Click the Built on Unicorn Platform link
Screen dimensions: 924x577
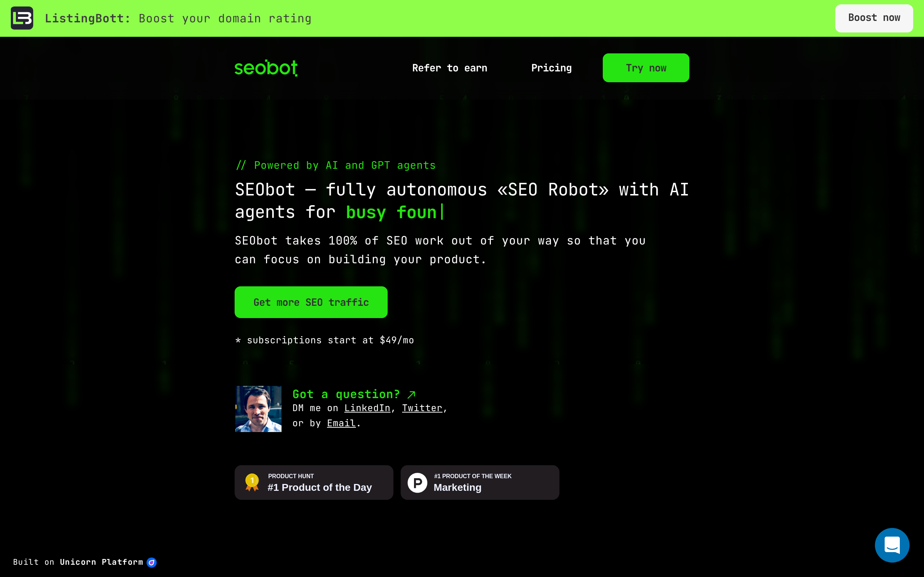(x=85, y=562)
